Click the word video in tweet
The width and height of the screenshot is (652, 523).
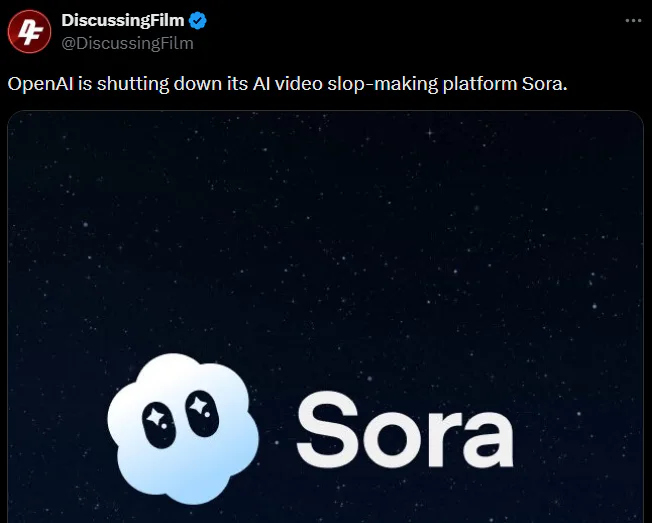299,84
